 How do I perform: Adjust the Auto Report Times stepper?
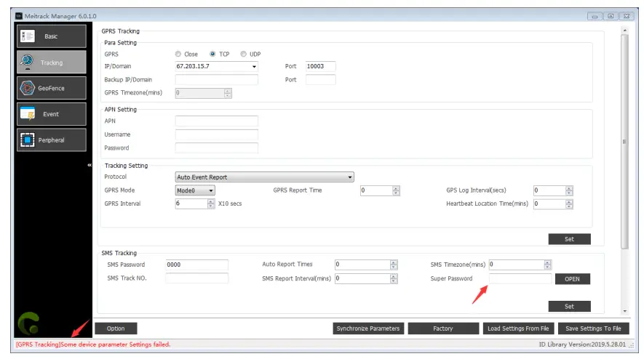coord(394,265)
